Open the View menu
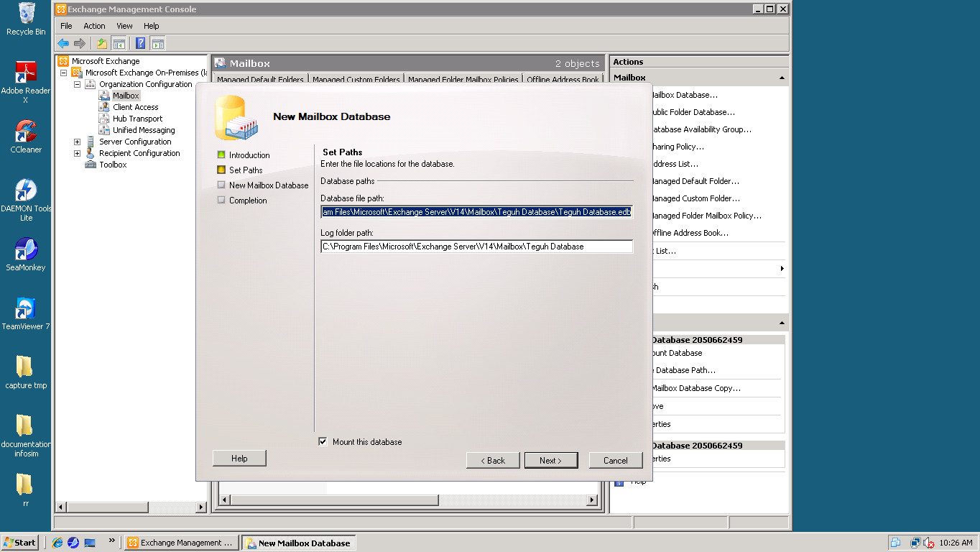Screen dimensions: 980x552 [x=124, y=26]
